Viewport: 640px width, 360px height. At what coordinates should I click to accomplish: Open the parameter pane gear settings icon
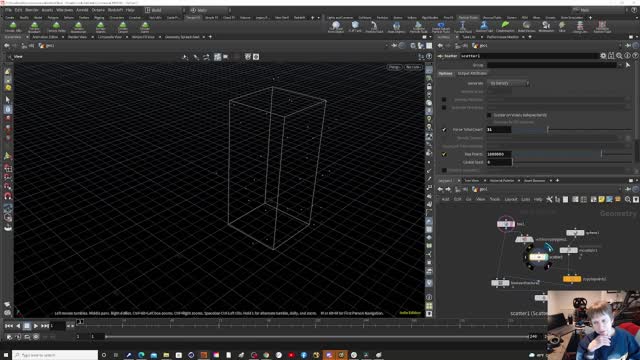pyautogui.click(x=603, y=56)
